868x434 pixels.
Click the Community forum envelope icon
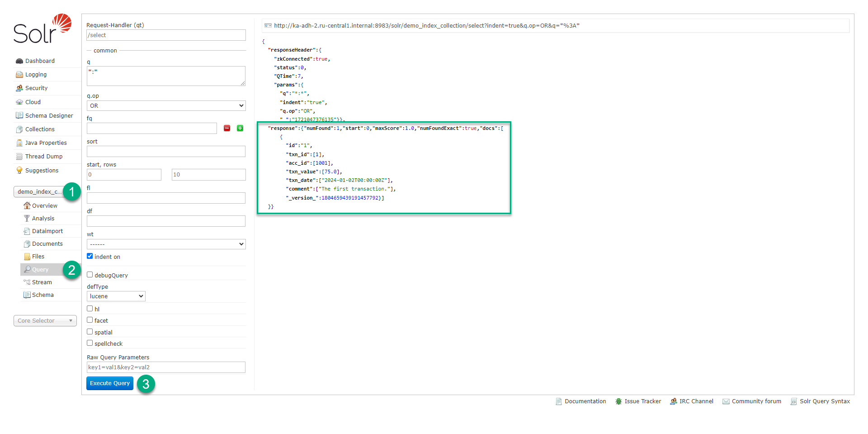726,401
